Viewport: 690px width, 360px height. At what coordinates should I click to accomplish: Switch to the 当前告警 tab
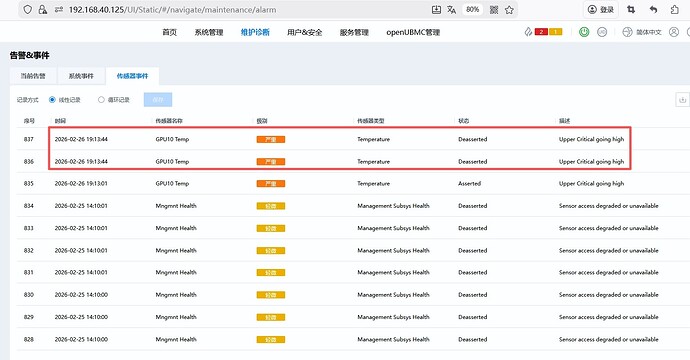coord(33,76)
